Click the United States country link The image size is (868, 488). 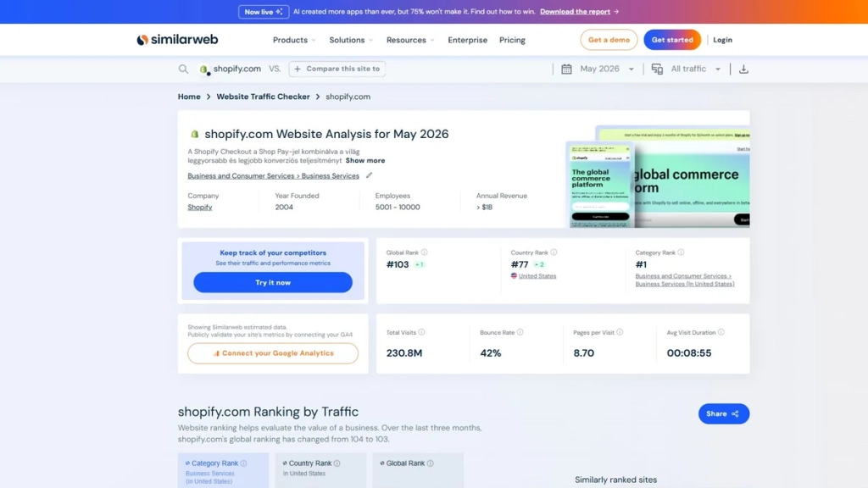[x=537, y=275]
